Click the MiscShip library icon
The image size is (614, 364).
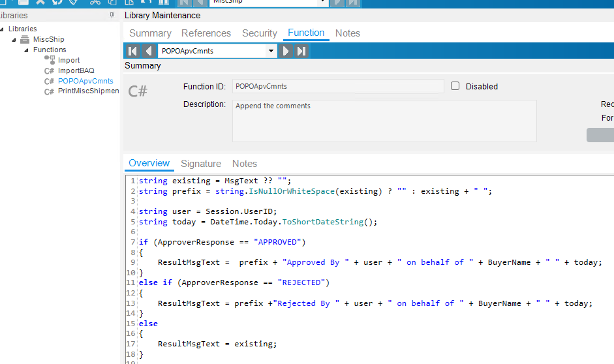(x=25, y=39)
